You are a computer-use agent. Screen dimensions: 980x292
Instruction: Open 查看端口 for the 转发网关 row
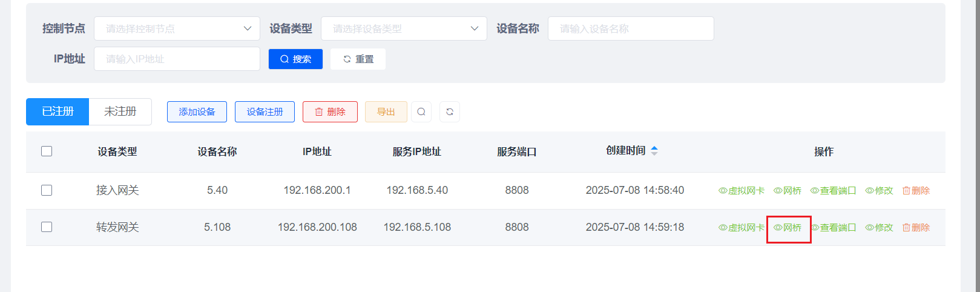833,227
